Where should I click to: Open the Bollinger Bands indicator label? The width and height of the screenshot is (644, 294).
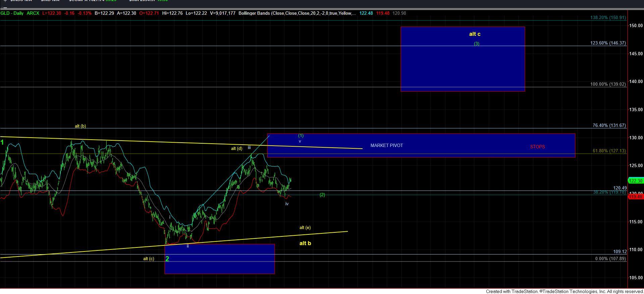pos(298,13)
